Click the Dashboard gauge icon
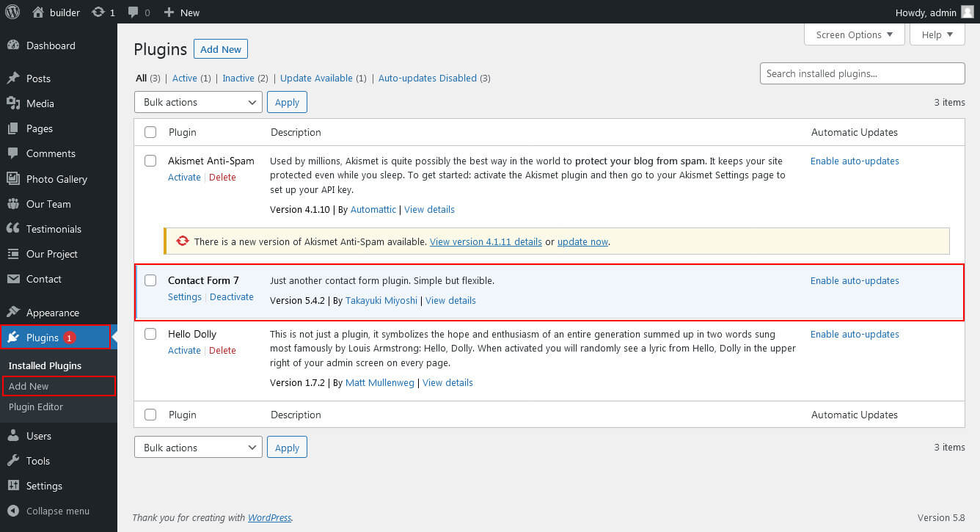The image size is (980, 532). (x=12, y=45)
